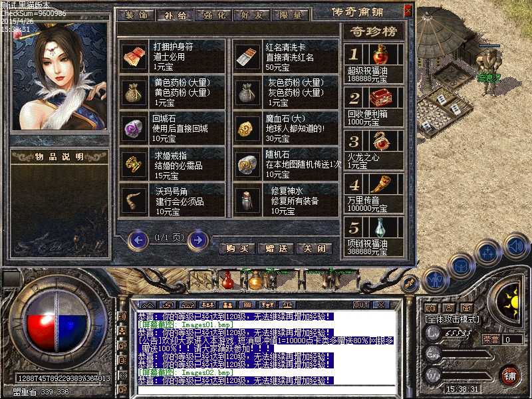The image size is (532, 399).
Task: Click the [屏幕截图: Images02.bmp] chat line
Action: pos(186,372)
